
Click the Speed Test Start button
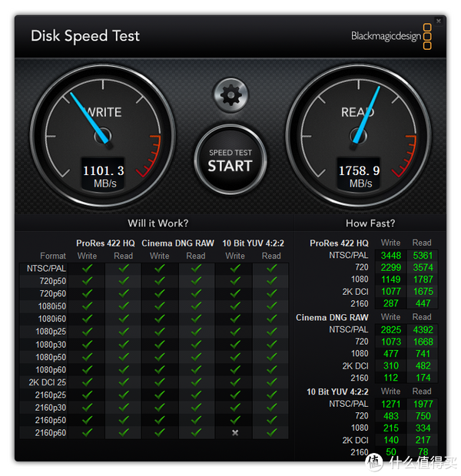click(230, 160)
